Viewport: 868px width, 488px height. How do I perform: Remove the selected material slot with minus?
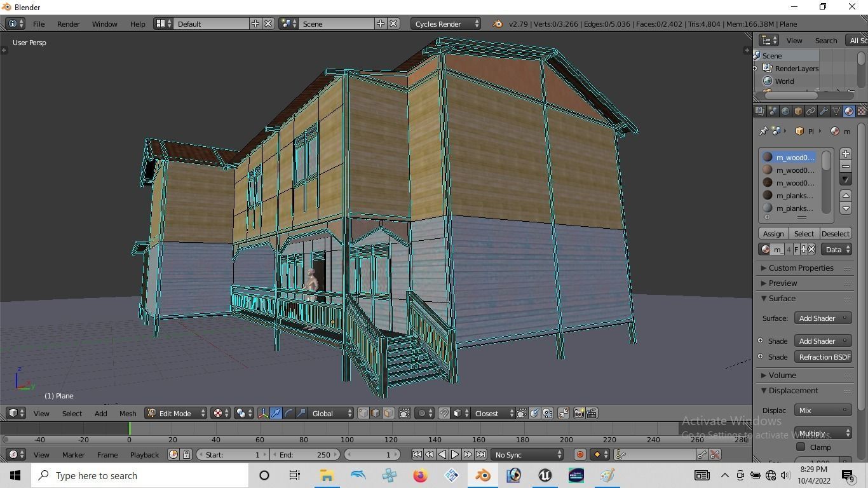[x=846, y=166]
